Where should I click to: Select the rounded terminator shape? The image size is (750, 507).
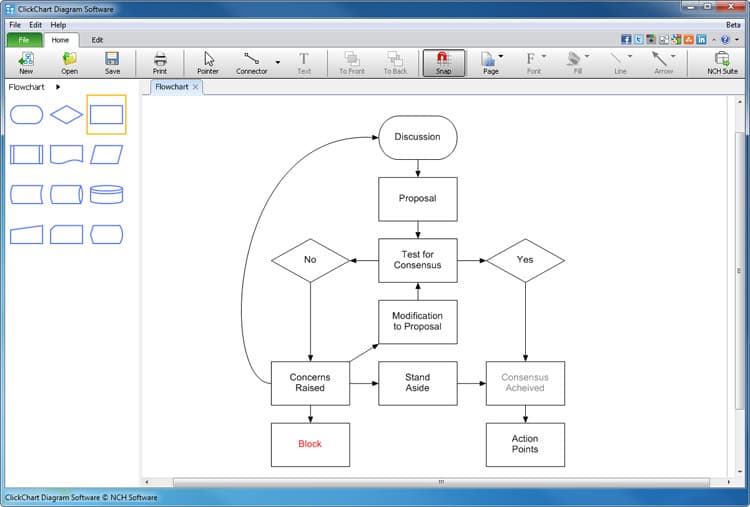[26, 115]
